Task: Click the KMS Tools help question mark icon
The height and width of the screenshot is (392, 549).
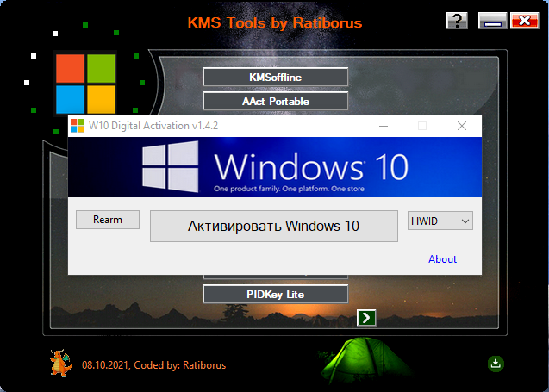Action: [x=458, y=22]
